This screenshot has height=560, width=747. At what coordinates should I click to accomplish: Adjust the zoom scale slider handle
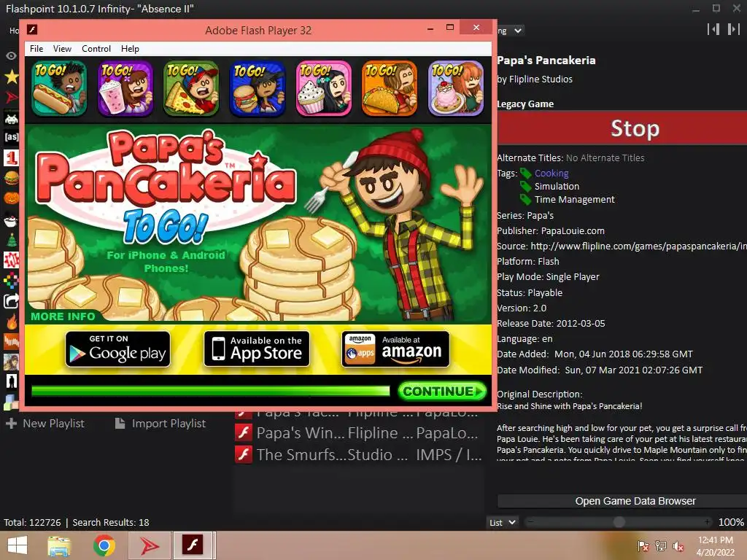[619, 522]
